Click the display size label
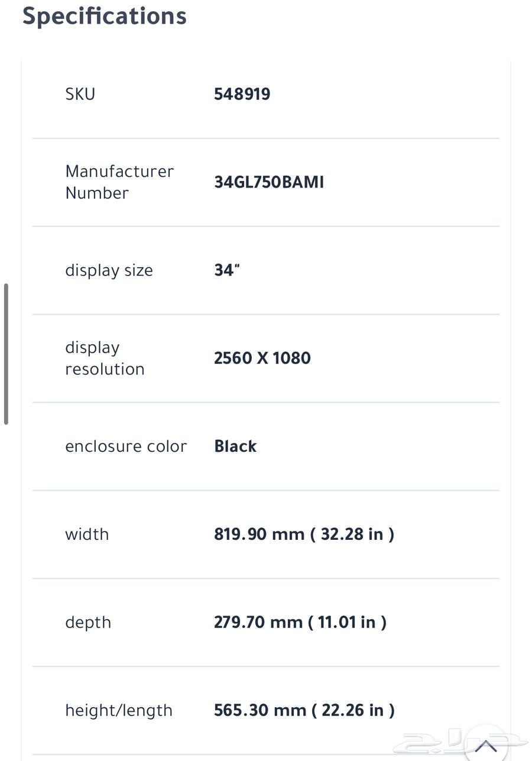Screen dimensions: 532x761 point(109,270)
